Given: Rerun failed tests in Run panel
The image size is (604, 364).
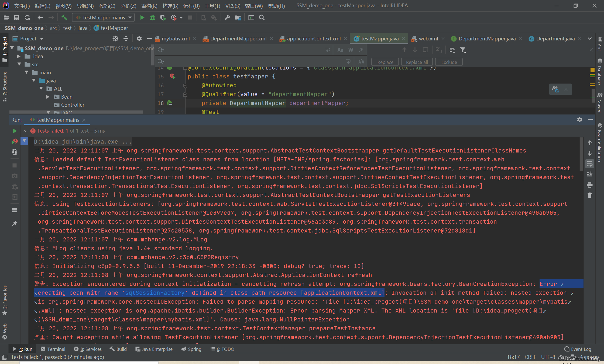Looking at the screenshot, I should point(15,141).
